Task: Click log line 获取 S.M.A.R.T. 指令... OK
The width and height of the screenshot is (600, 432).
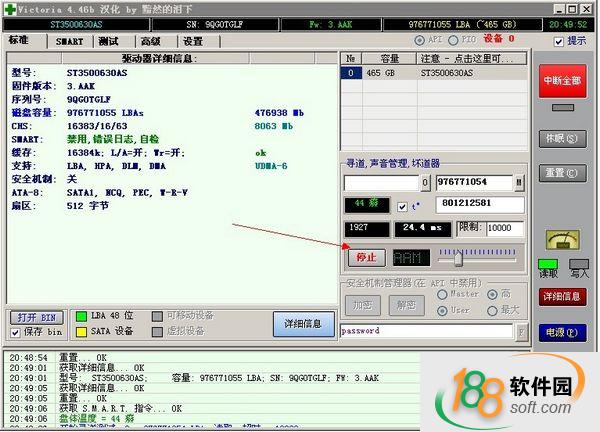Action: [x=121, y=409]
